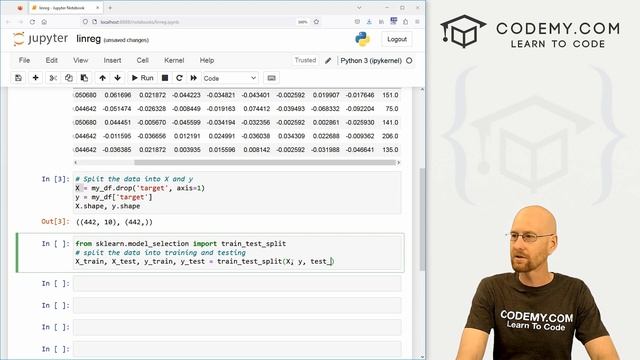This screenshot has width=640, height=360.
Task: Reload the browser page
Action: (32, 22)
